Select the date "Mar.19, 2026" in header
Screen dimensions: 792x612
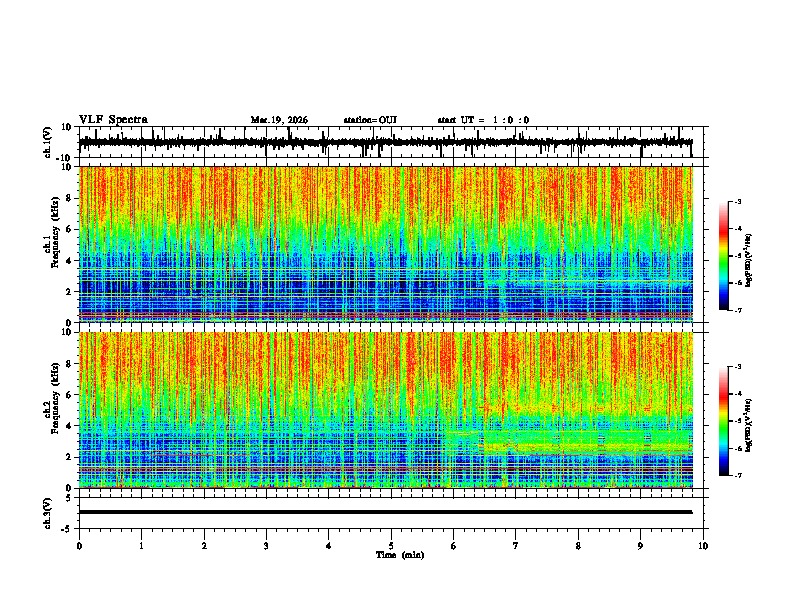click(x=279, y=120)
